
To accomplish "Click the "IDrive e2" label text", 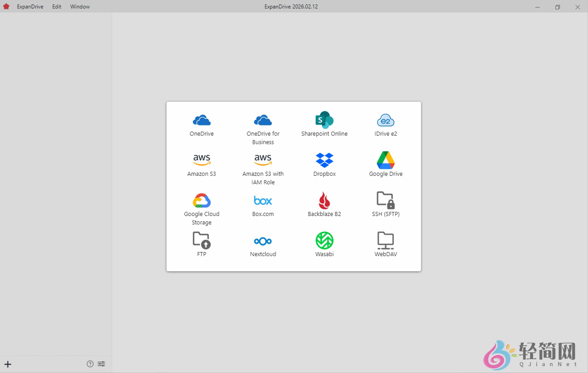I will point(386,134).
